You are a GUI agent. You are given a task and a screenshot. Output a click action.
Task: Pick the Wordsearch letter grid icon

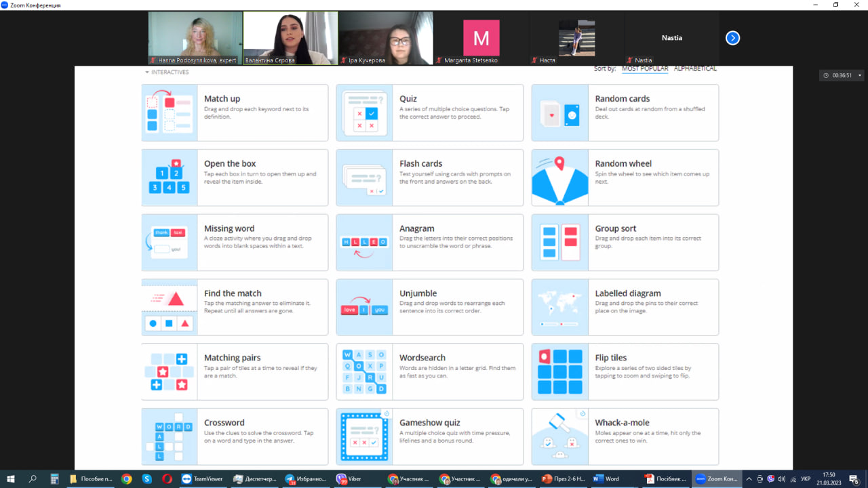click(x=364, y=371)
